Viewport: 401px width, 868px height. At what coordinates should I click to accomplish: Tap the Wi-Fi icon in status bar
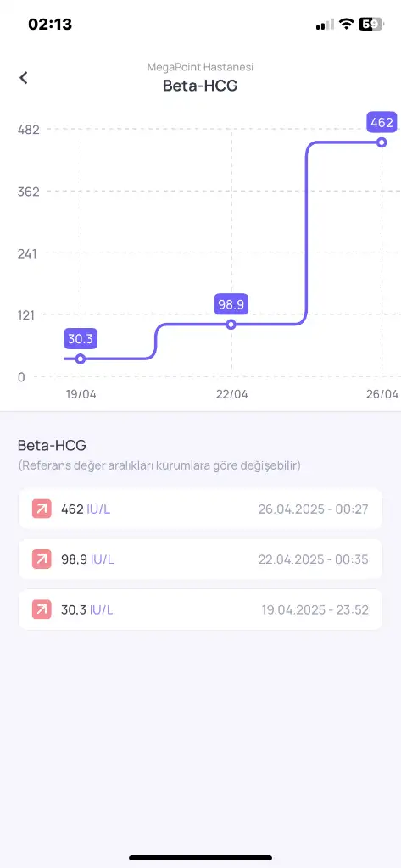click(347, 24)
